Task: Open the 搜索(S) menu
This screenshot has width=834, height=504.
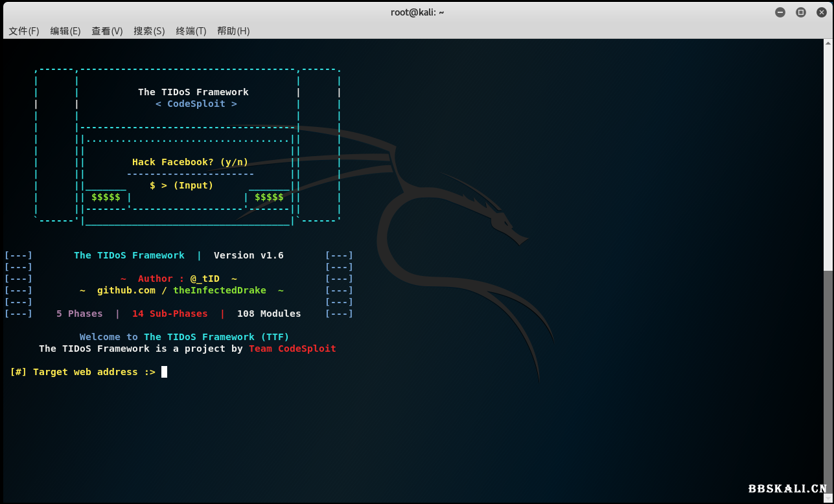Action: (x=148, y=30)
